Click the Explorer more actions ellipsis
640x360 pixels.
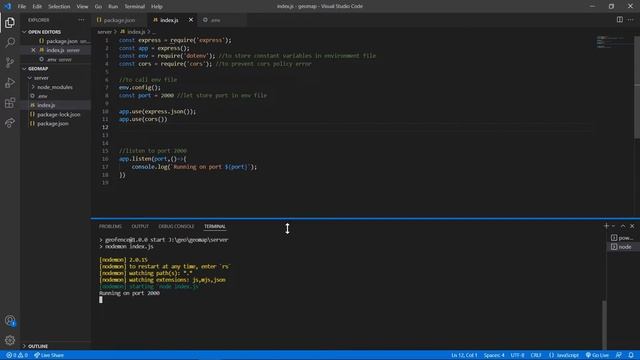pyautogui.click(x=81, y=20)
